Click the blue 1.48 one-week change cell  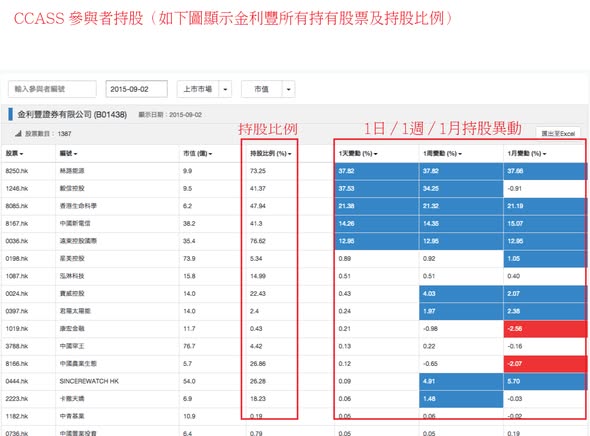461,399
